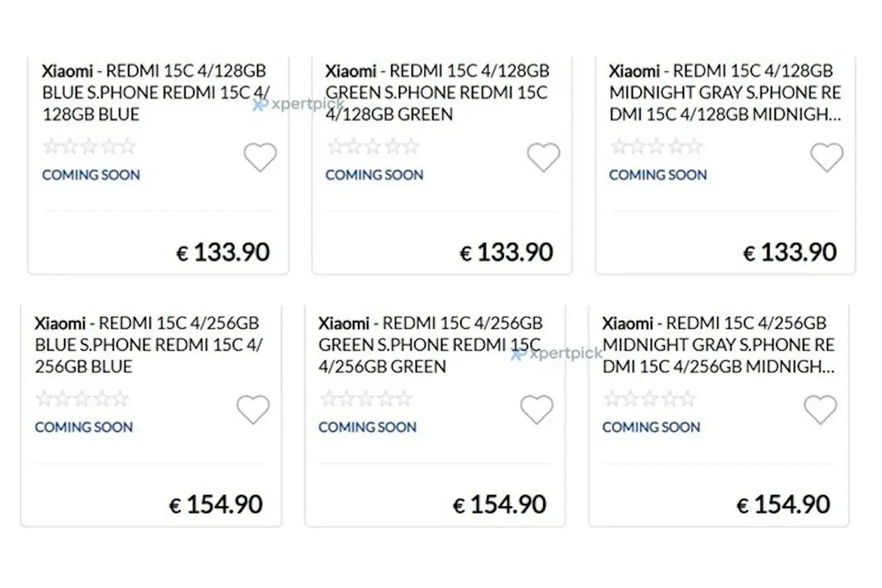The width and height of the screenshot is (882, 588).
Task: Open Redmi 15C 4/128GB Green product title
Action: [437, 92]
